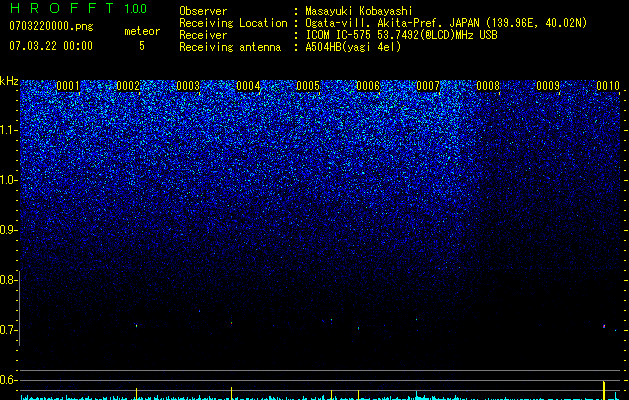The image size is (629, 400).
Task: Click time marker 0007
Action: 428,86
